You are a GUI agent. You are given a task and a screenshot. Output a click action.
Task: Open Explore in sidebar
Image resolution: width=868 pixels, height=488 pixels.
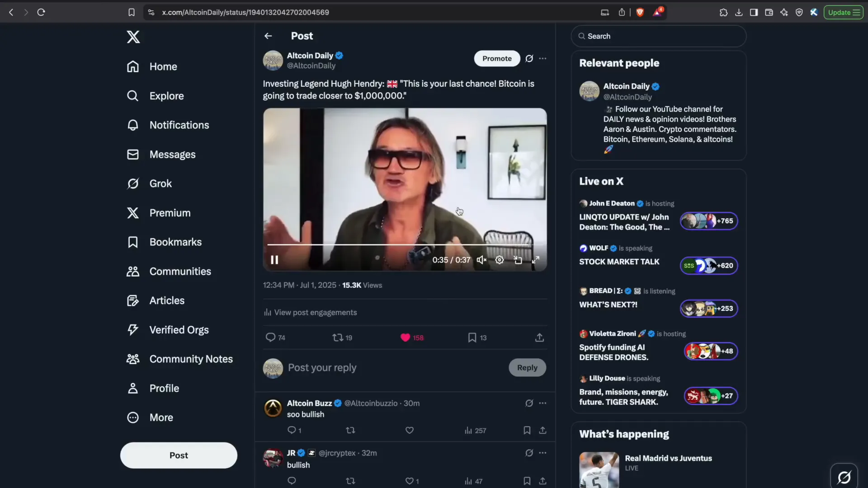click(155, 96)
